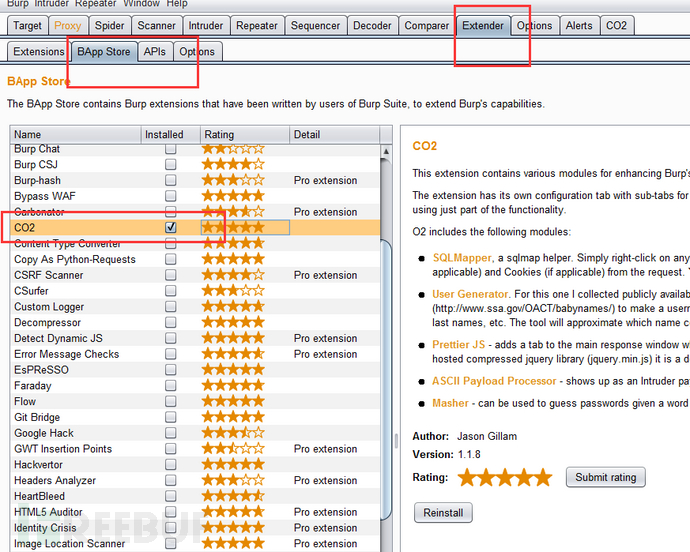The height and width of the screenshot is (552, 690).
Task: Click the Reinstall button
Action: point(443,513)
